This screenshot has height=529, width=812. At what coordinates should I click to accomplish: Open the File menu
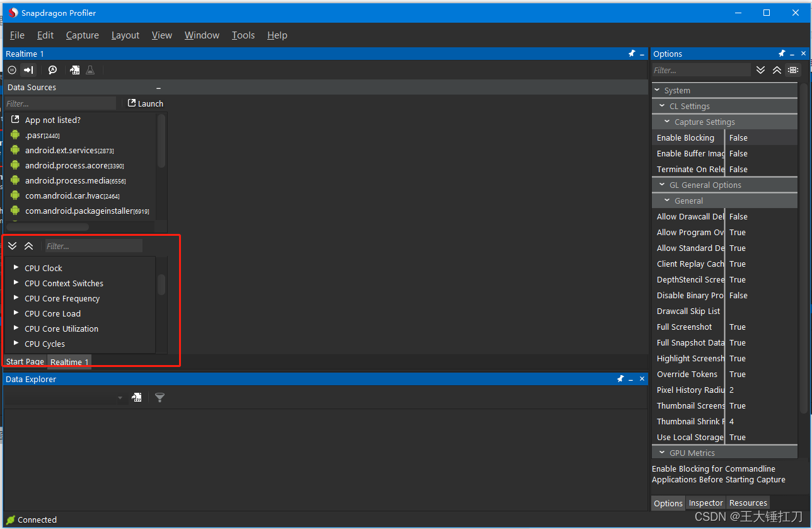tap(17, 35)
